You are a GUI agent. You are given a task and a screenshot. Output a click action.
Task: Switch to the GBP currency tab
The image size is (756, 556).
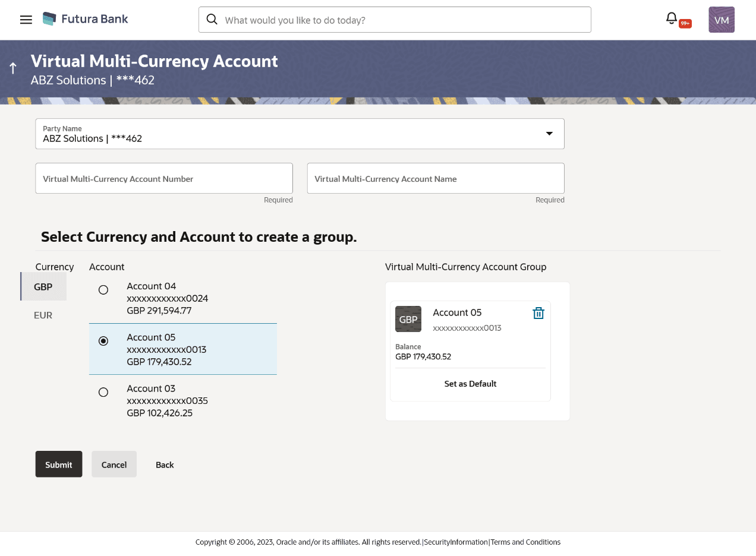click(43, 286)
